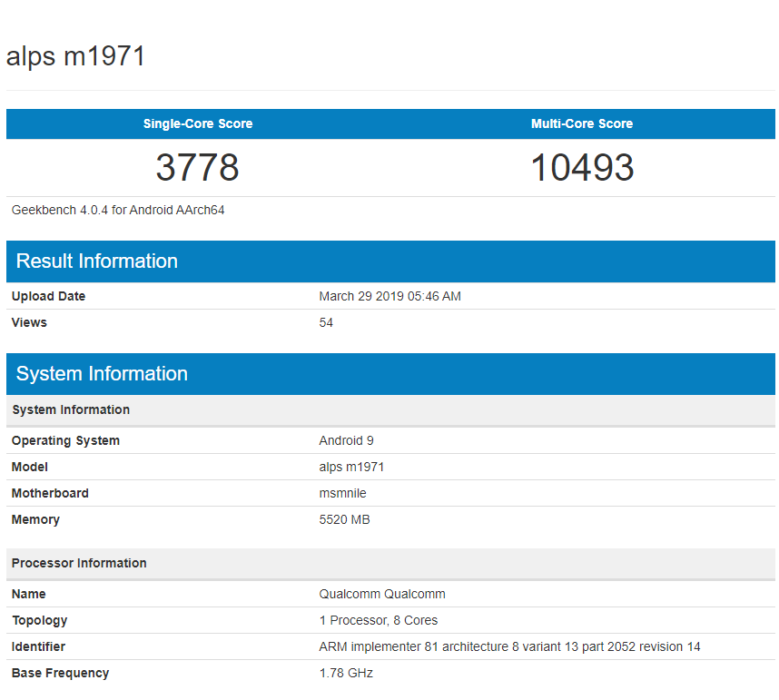779x700 pixels.
Task: Click the page title 'alps m1971'
Action: pyautogui.click(x=75, y=55)
